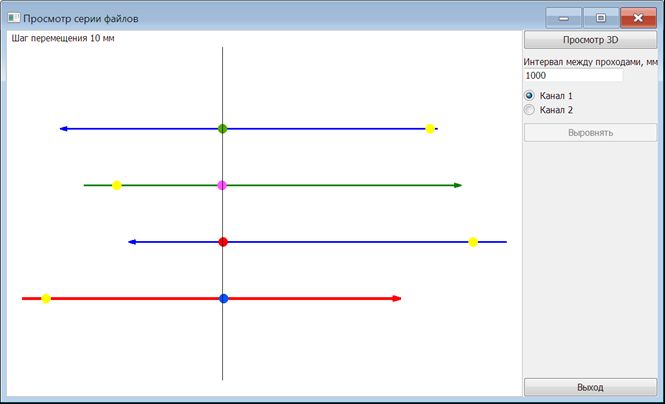Click the application icon in the title bar
This screenshot has height=404, width=665.
click(x=14, y=18)
